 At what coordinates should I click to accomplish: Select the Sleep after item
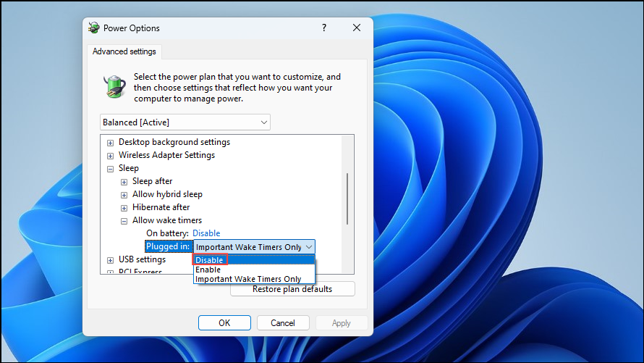click(x=153, y=181)
